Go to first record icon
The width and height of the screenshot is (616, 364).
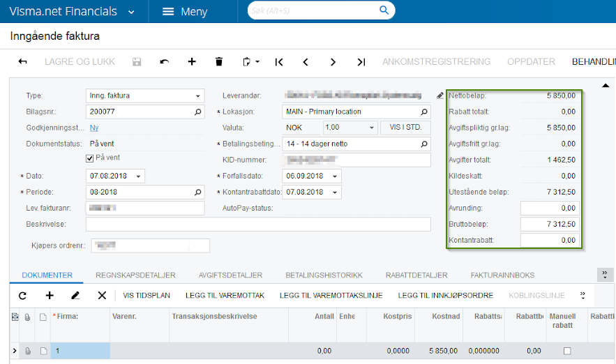click(279, 62)
